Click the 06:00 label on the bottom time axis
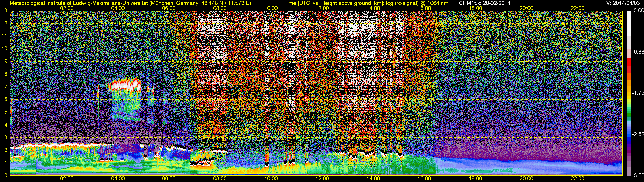The width and height of the screenshot is (644, 182). click(x=169, y=179)
